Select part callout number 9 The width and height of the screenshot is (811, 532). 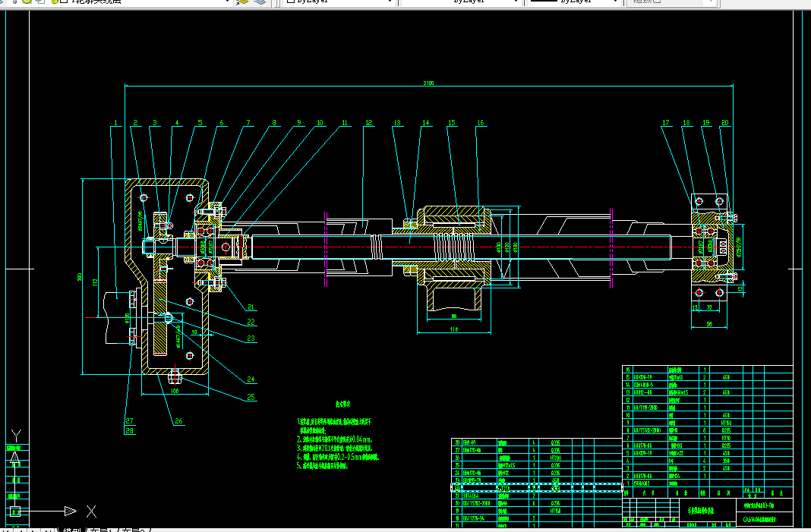[299, 123]
